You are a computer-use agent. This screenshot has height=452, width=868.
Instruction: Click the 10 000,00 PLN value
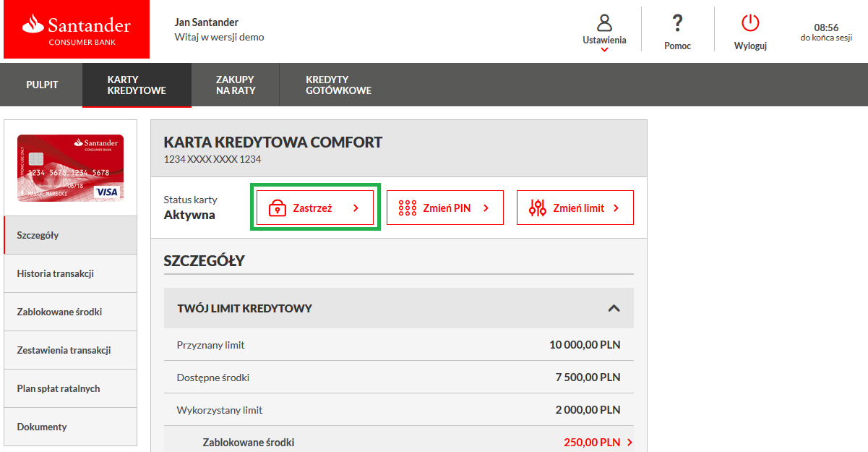[x=585, y=345]
